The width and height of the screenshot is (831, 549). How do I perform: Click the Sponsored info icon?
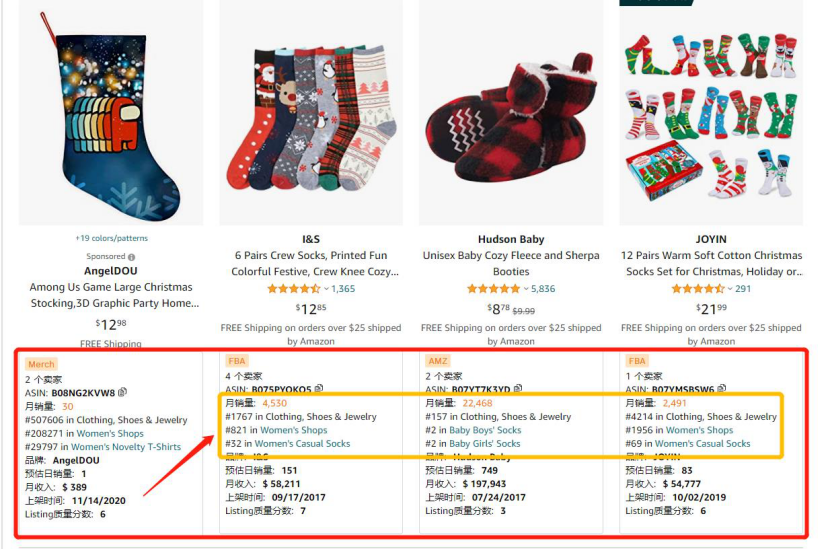click(x=131, y=257)
